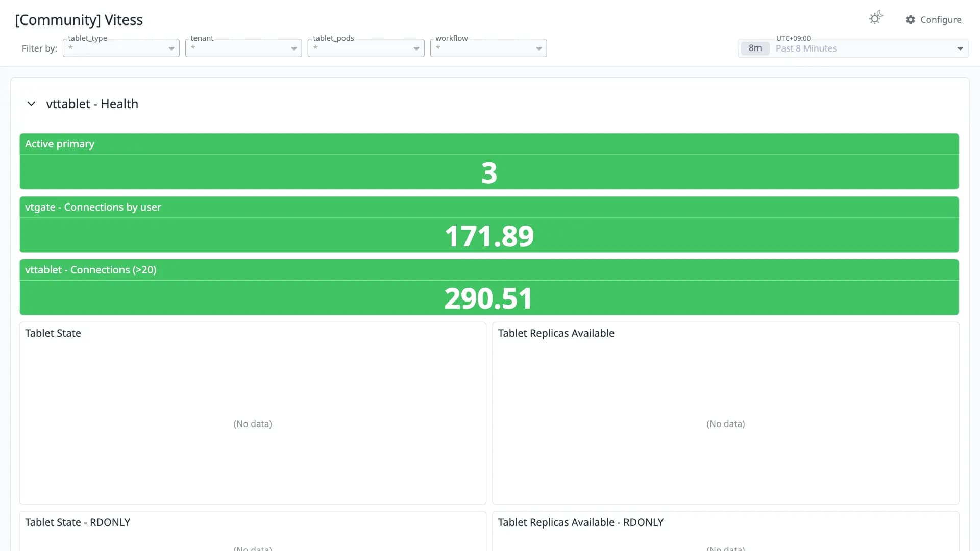
Task: Click the 171.89 connections value
Action: pos(489,236)
